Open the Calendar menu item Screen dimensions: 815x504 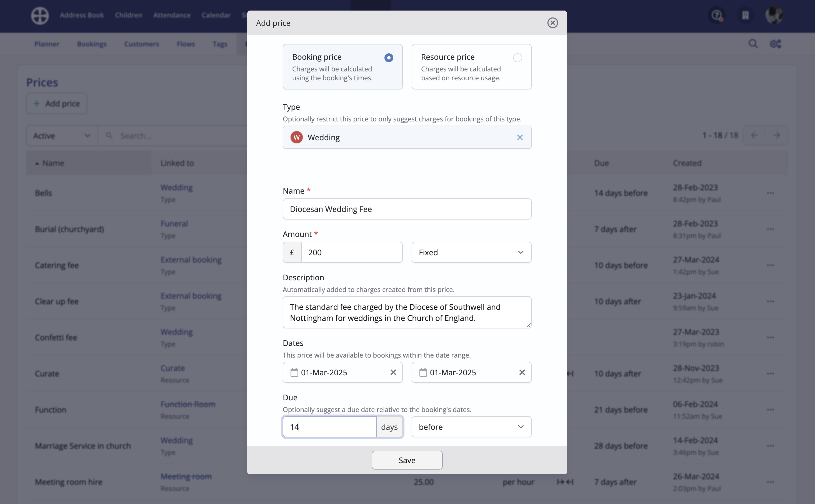pyautogui.click(x=216, y=15)
